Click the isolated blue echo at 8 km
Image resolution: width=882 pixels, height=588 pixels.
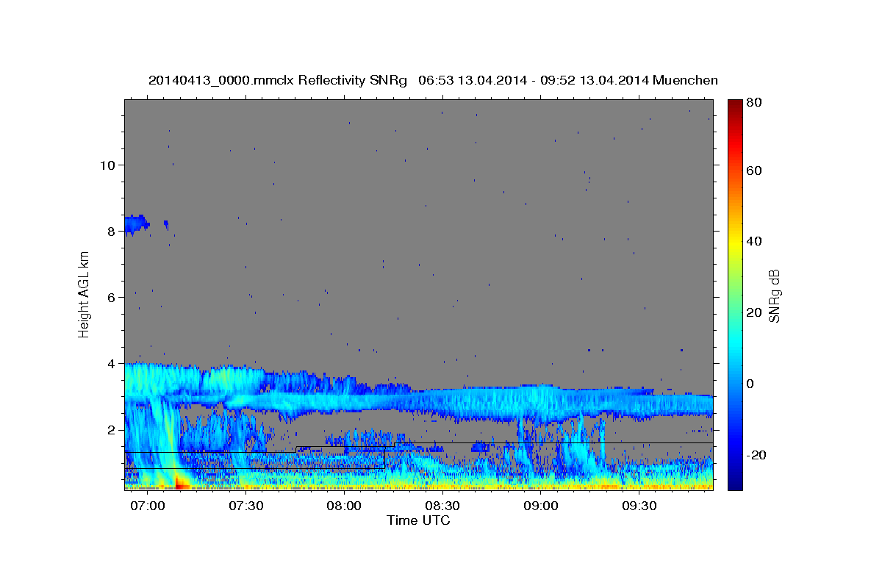pos(136,223)
